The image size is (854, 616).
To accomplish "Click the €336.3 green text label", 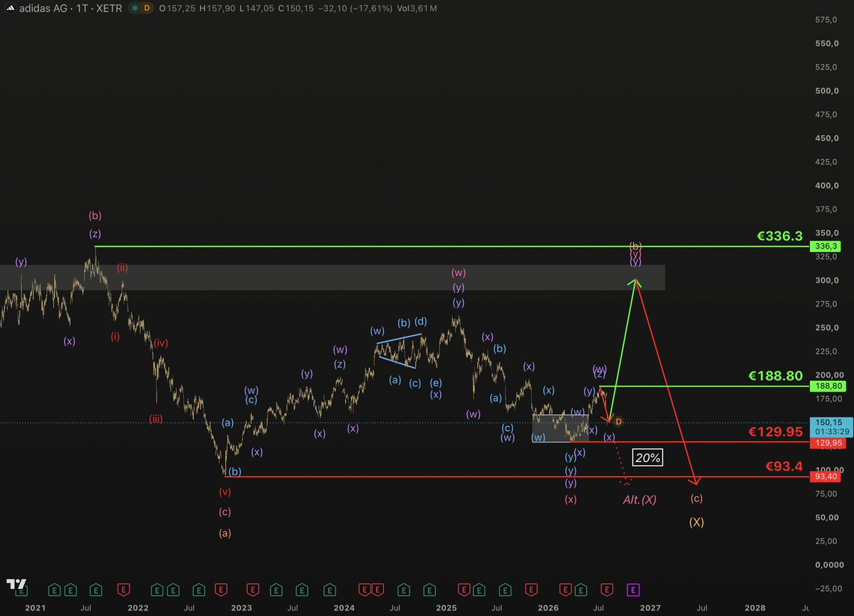I will click(779, 236).
